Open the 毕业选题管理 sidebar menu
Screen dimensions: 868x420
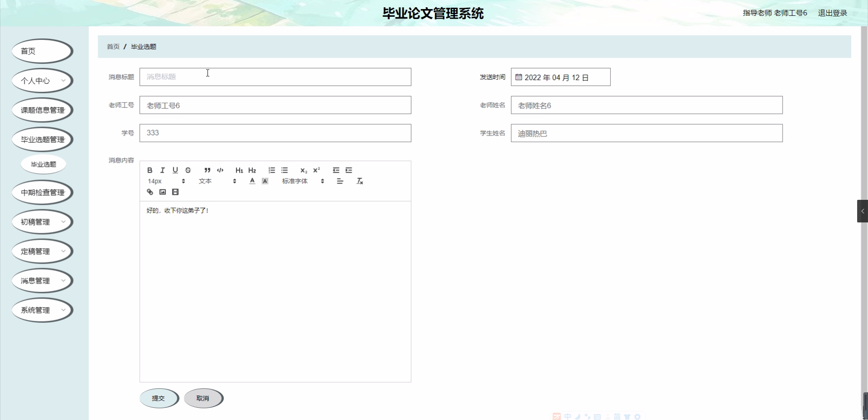pos(42,140)
